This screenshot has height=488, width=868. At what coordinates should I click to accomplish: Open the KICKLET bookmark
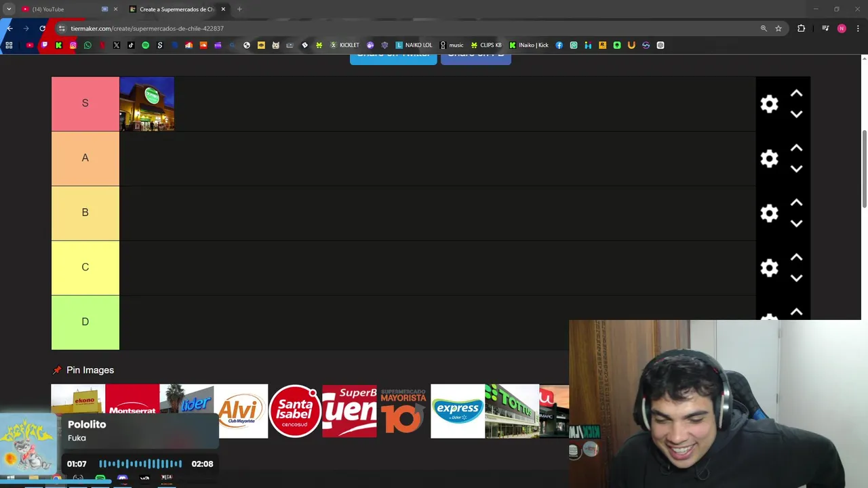click(x=344, y=45)
